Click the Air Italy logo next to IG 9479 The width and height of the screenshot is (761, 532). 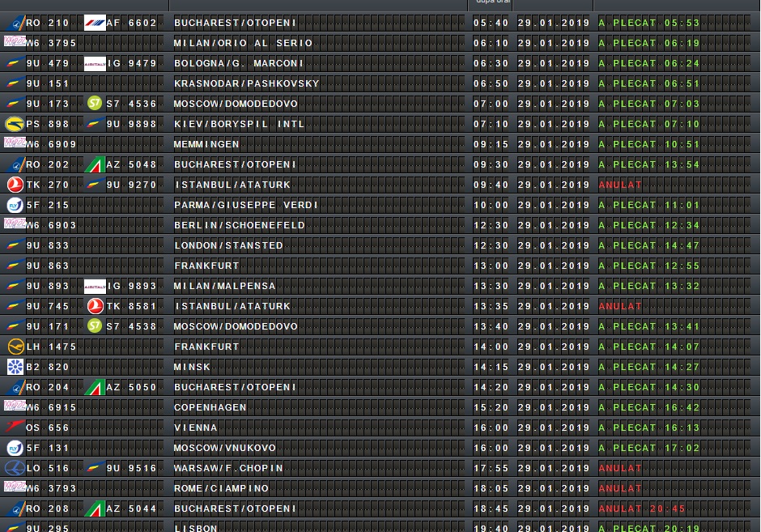pos(95,63)
